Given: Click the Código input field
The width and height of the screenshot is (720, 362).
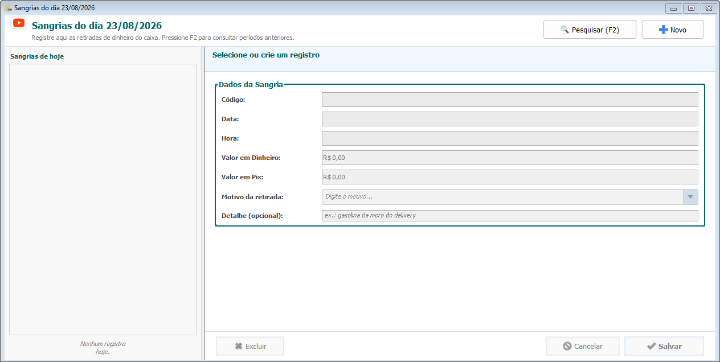Looking at the screenshot, I should [510, 100].
